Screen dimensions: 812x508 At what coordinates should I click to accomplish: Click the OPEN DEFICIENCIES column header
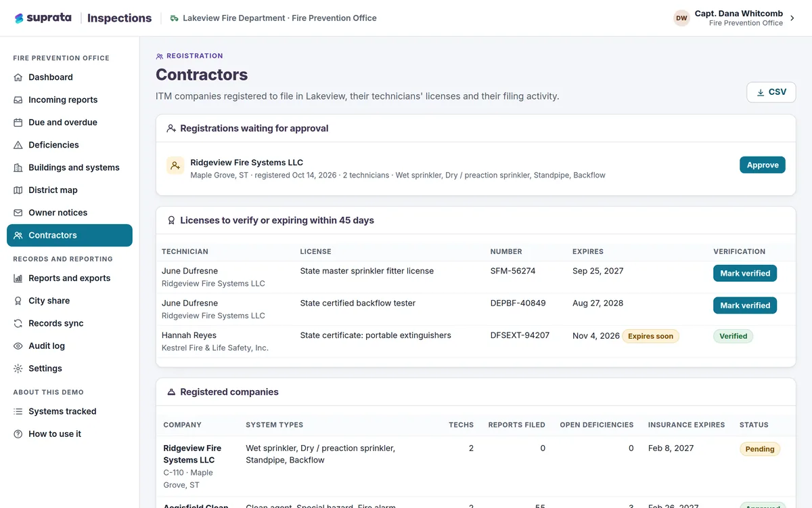pyautogui.click(x=597, y=425)
